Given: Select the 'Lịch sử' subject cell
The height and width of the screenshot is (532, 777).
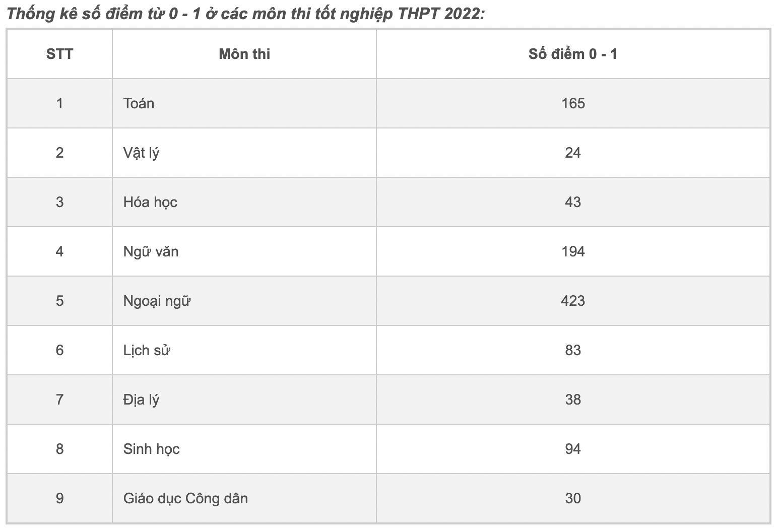Looking at the screenshot, I should click(147, 350).
